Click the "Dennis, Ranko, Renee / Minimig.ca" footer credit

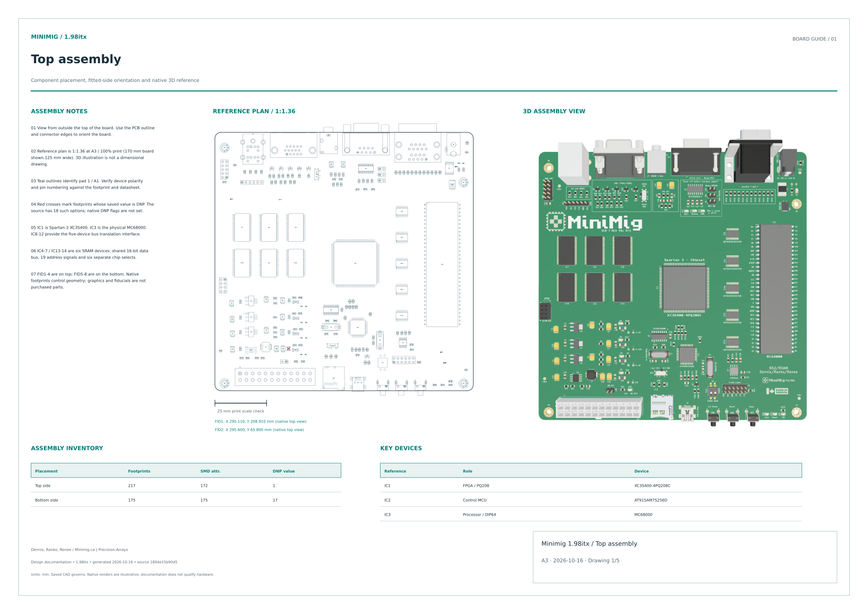pyautogui.click(x=80, y=550)
